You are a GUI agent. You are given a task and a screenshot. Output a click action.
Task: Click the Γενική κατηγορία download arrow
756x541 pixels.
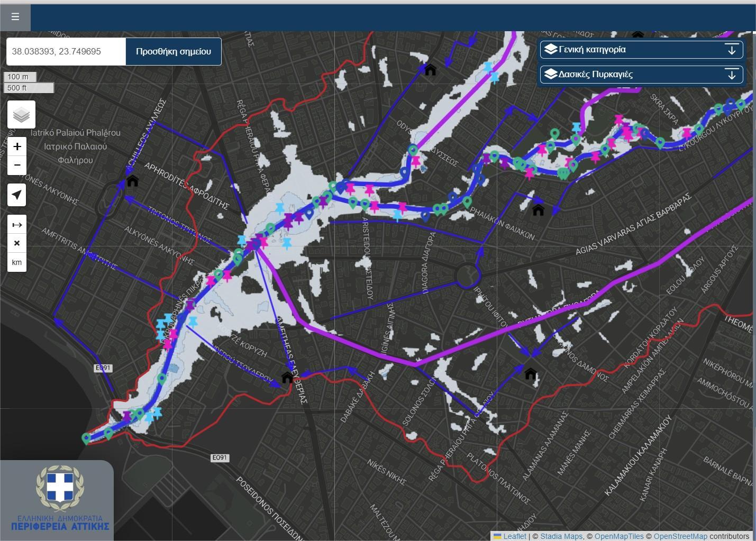pos(732,50)
